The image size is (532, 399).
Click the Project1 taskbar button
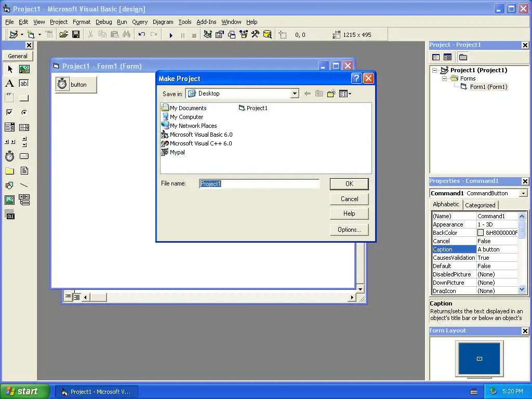[x=96, y=392]
